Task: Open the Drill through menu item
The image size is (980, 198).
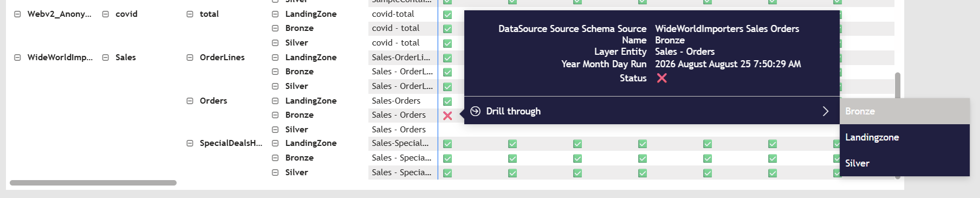Action: (x=652, y=111)
